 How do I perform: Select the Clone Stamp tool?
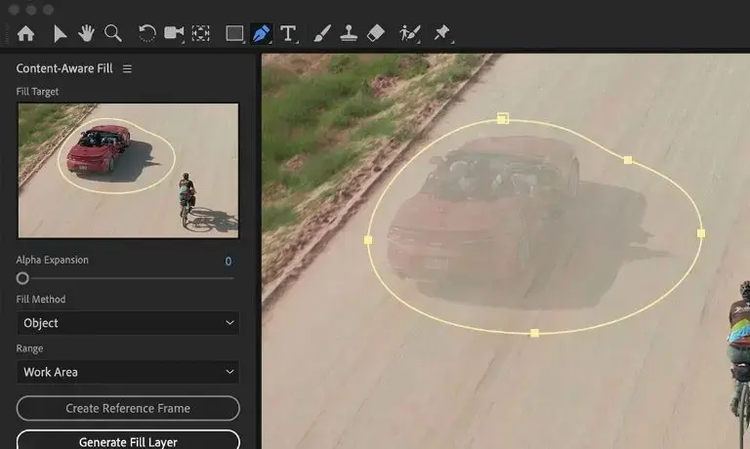(349, 33)
